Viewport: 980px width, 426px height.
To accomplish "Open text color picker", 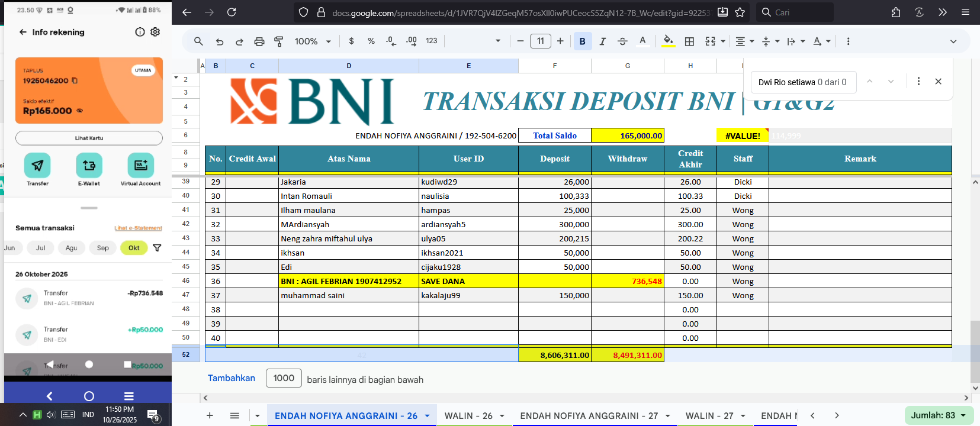I will tap(642, 41).
